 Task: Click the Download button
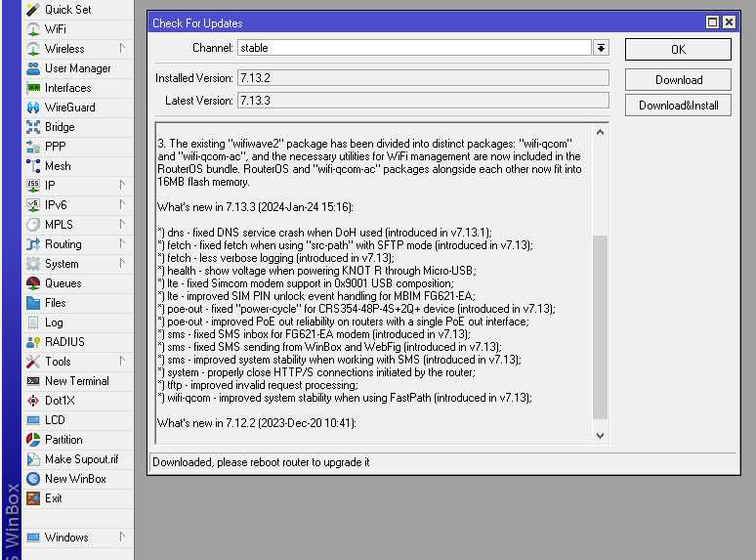[678, 80]
